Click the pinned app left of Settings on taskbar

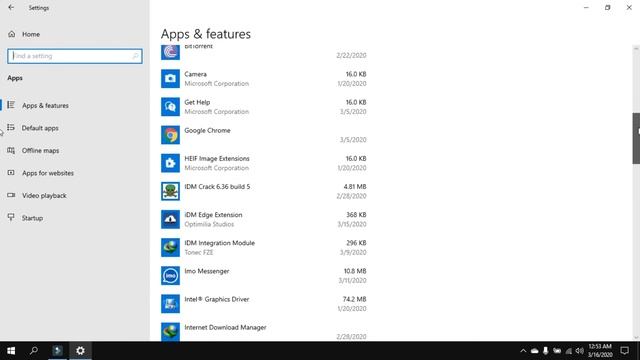pyautogui.click(x=58, y=351)
